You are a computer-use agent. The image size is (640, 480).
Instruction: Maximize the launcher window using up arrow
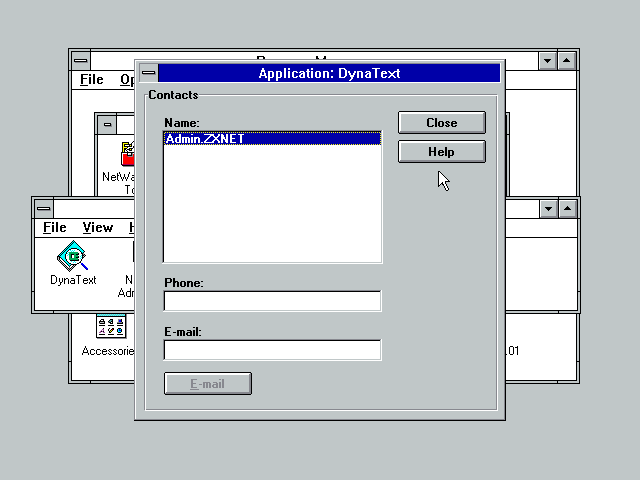tap(567, 209)
